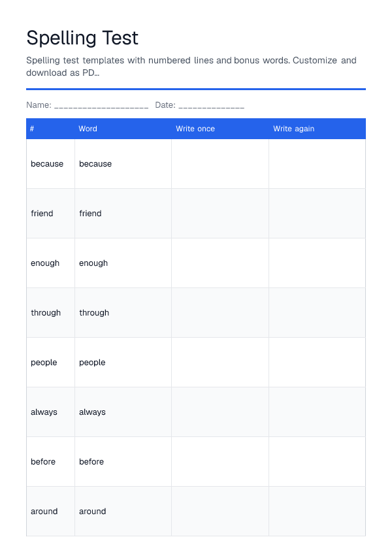Click the Write once cell for always
The width and height of the screenshot is (392, 554).
tap(220, 412)
